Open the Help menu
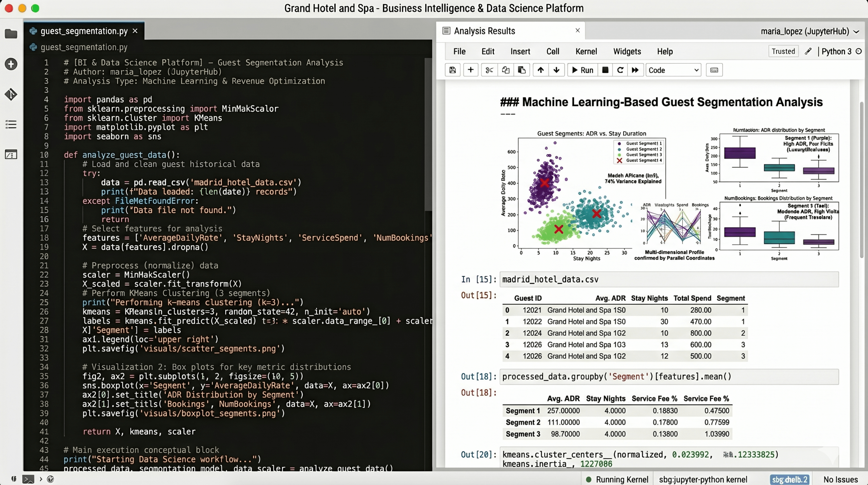The height and width of the screenshot is (485, 868). [x=665, y=52]
